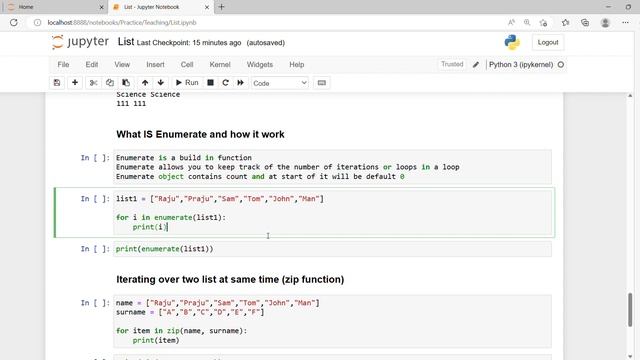Click in the list1 enumerate code cell
The height and width of the screenshot is (360, 640).
(x=332, y=213)
